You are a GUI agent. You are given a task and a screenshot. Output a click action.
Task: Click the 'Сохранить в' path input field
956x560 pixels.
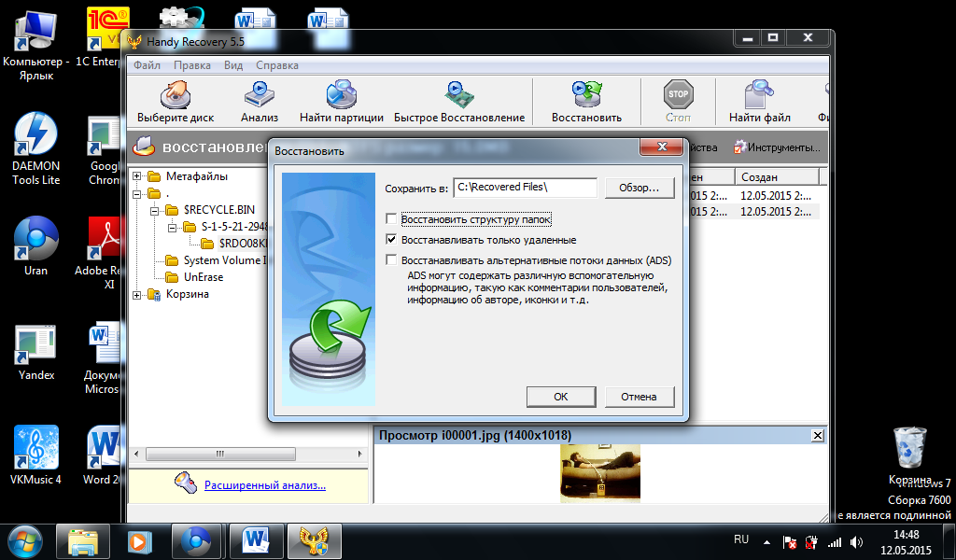pyautogui.click(x=525, y=188)
